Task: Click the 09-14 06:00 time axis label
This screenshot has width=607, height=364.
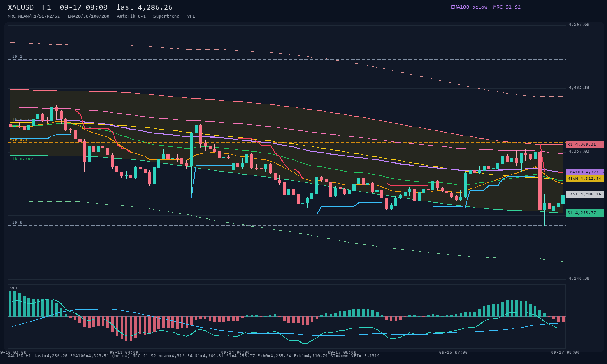Action: [235, 352]
